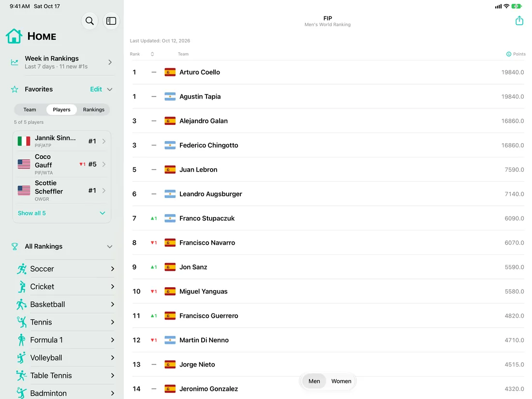Tap the Week in Rankings chart icon
This screenshot has height=399, width=532.
pyautogui.click(x=15, y=62)
